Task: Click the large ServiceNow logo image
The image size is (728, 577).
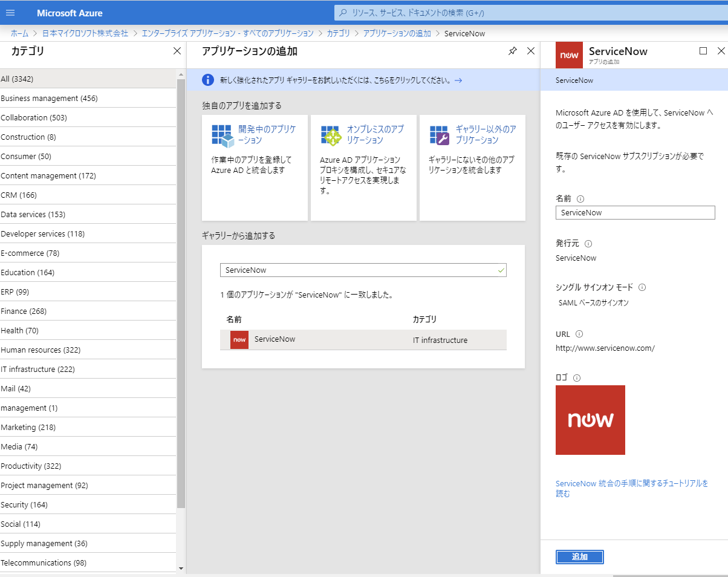Action: (x=590, y=420)
